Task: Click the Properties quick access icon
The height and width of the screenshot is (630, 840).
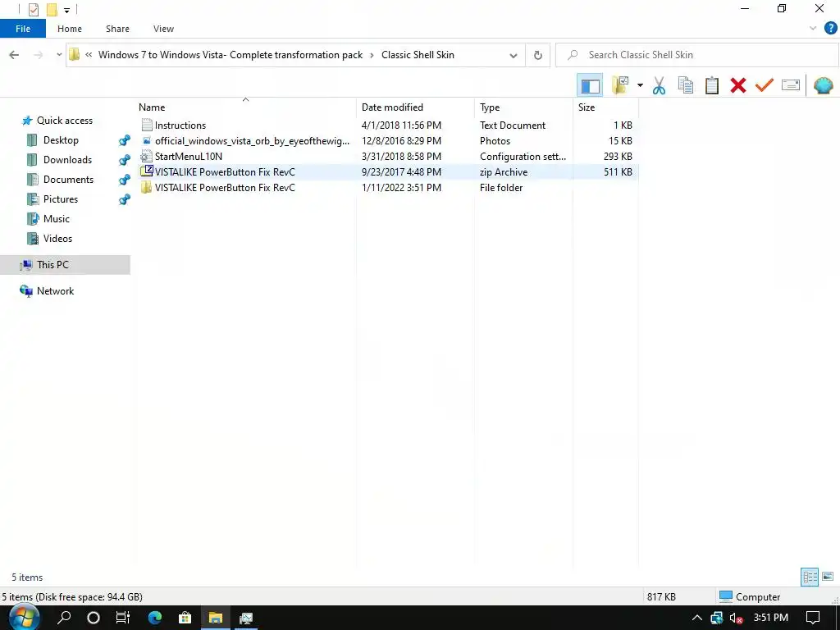Action: (x=34, y=10)
